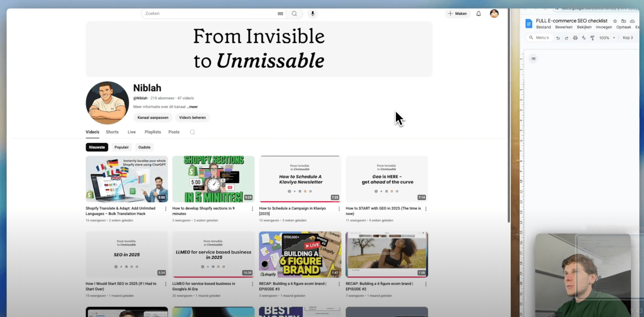
Task: Star the FULL E-commerce SEO checklist document
Action: pyautogui.click(x=615, y=21)
